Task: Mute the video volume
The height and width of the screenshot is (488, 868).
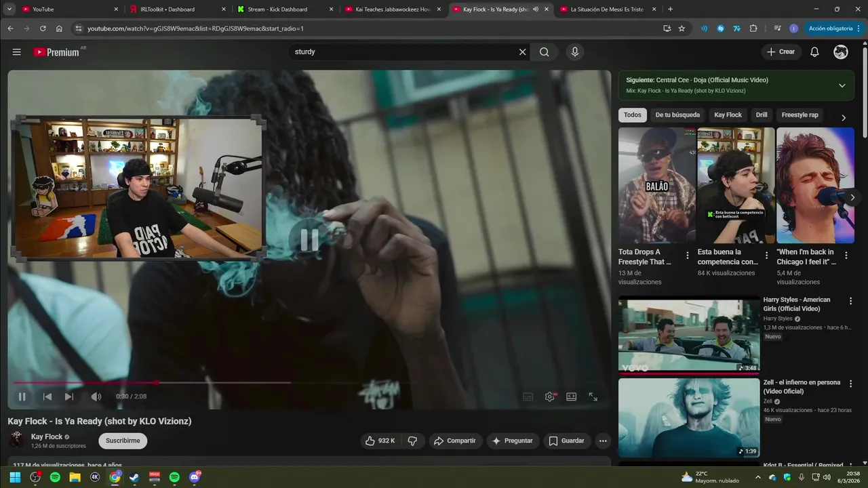Action: (x=96, y=396)
